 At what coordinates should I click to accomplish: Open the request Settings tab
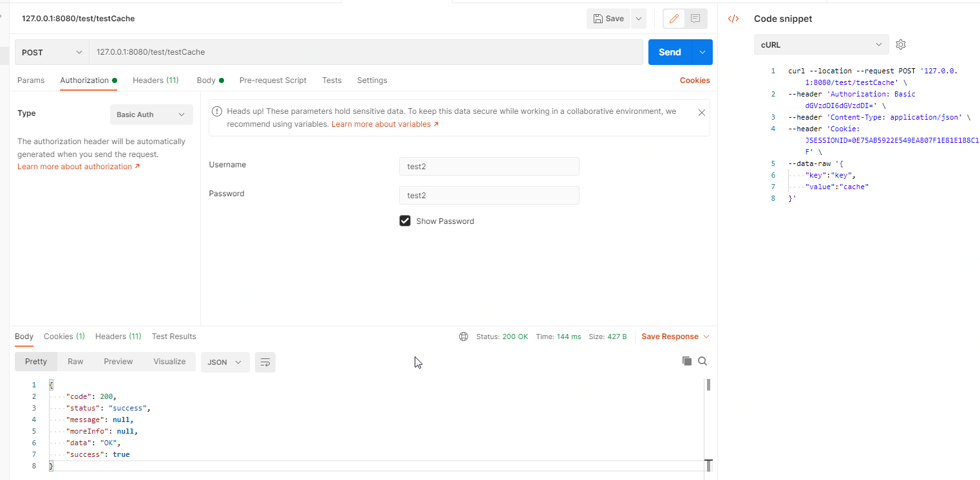pyautogui.click(x=372, y=80)
